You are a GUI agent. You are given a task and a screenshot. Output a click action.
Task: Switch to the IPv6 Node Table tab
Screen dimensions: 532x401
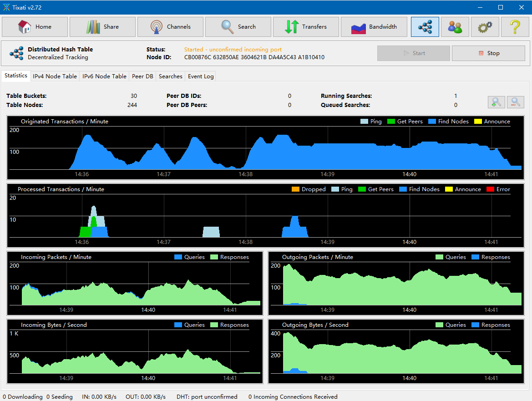[x=104, y=76]
